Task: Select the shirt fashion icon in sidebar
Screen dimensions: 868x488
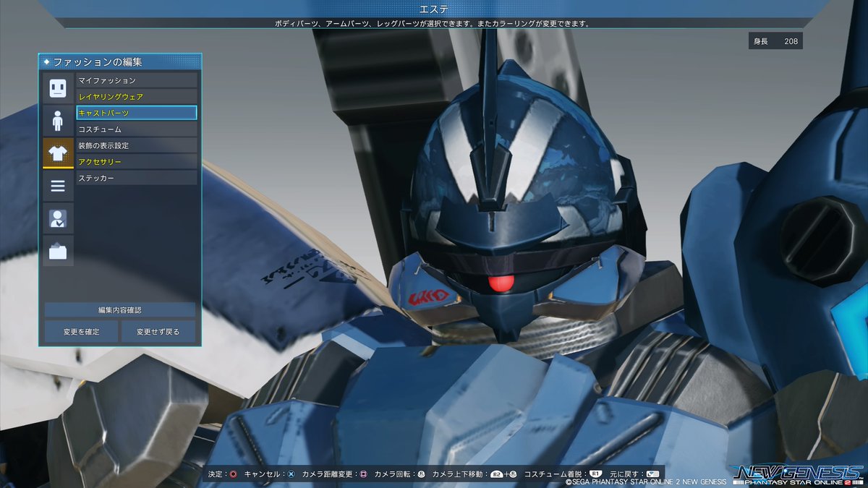Action: 58,152
